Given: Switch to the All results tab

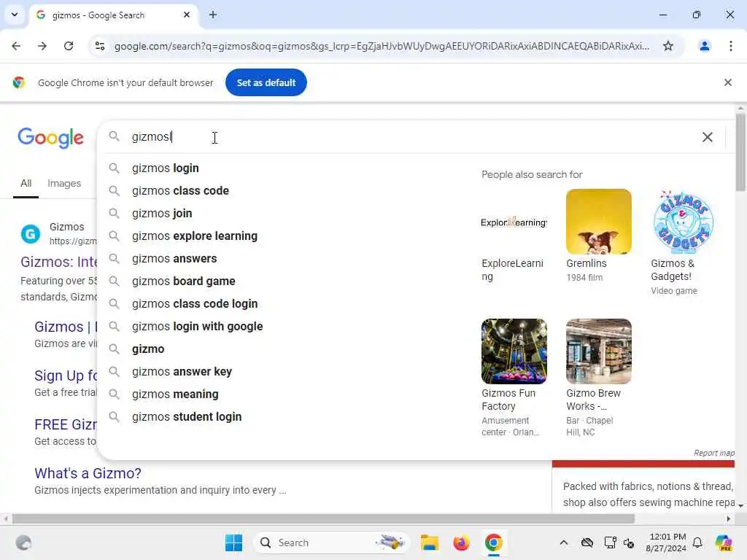Looking at the screenshot, I should click(26, 183).
